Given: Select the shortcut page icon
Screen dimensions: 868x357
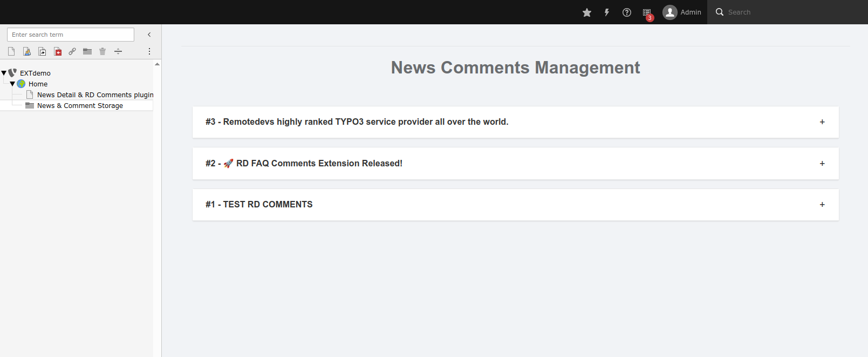Looking at the screenshot, I should click(42, 51).
